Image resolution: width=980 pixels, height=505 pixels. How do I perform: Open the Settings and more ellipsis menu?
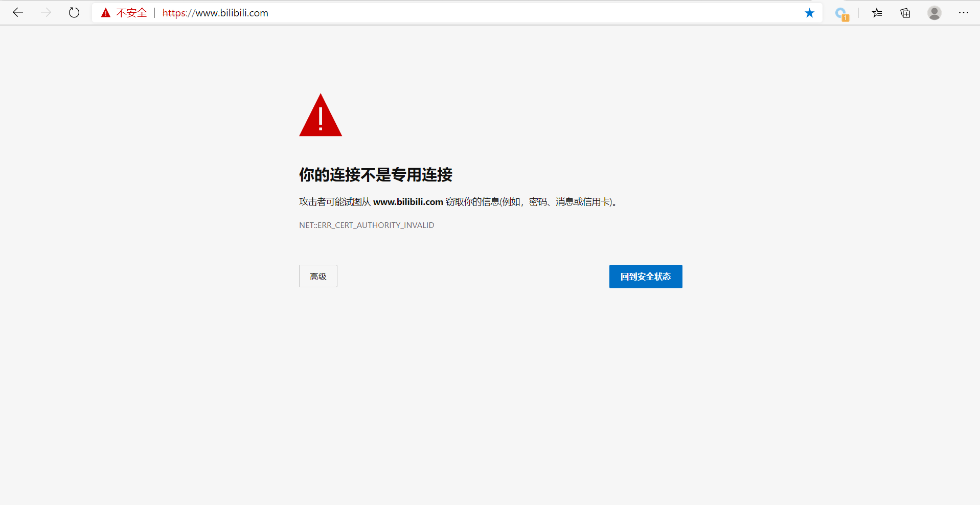[x=964, y=13]
